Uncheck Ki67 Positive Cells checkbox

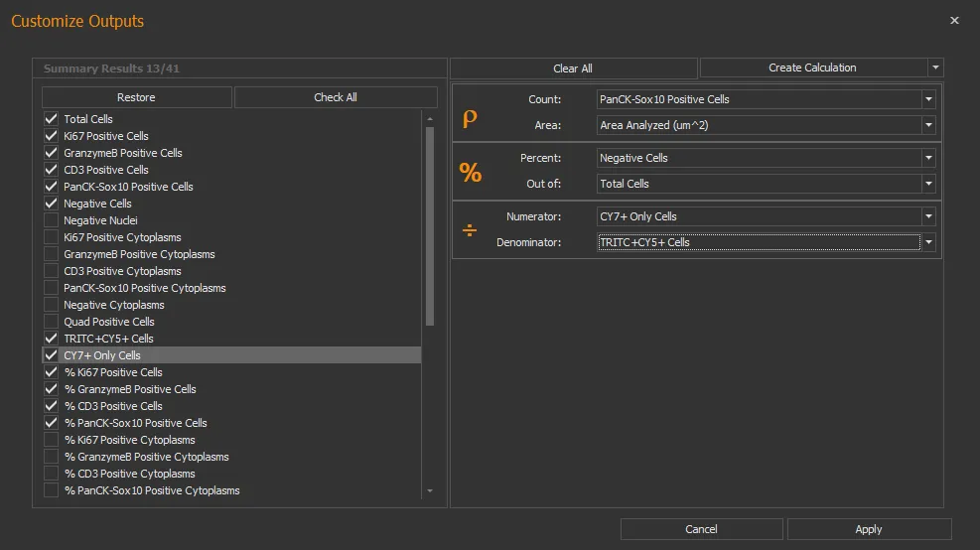[x=52, y=136]
